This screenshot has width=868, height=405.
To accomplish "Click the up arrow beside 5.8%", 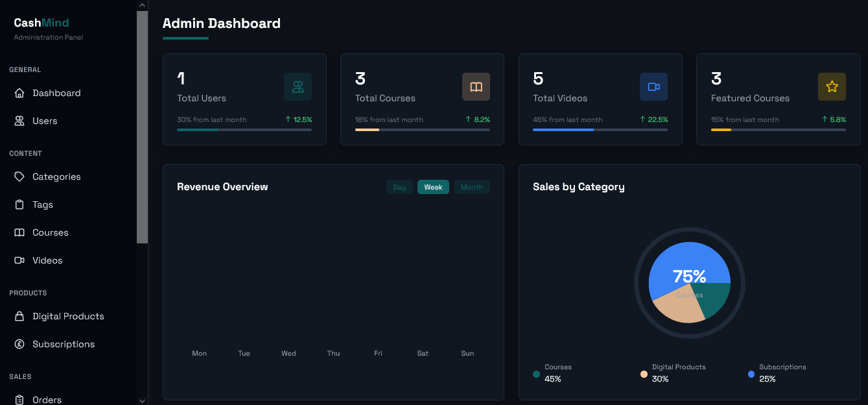I will click(x=825, y=119).
